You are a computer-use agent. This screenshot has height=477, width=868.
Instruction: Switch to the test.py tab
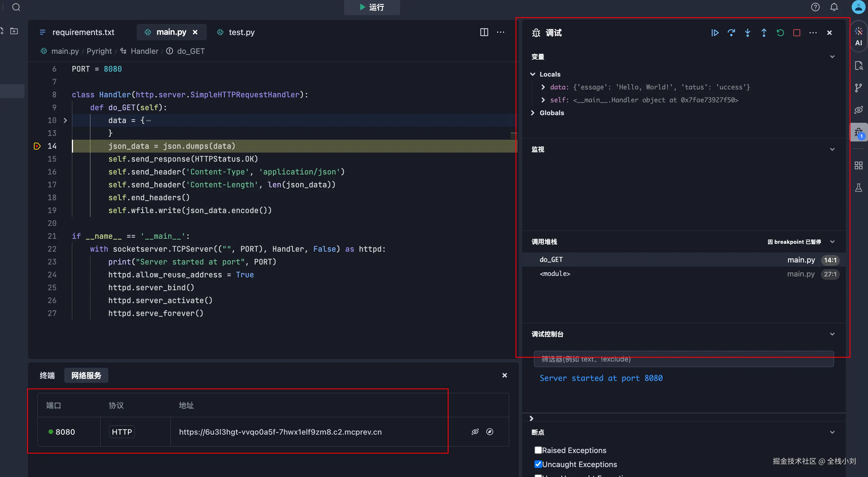tap(241, 32)
